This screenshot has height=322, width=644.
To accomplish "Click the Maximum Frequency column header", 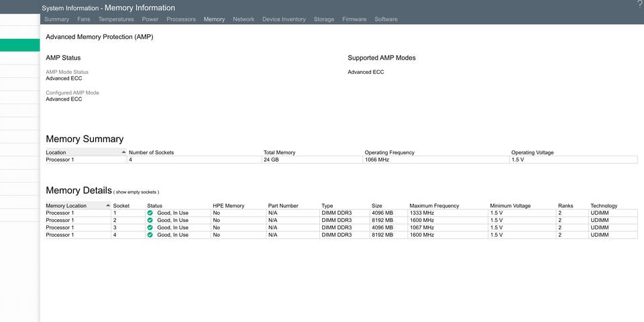I will 434,205.
